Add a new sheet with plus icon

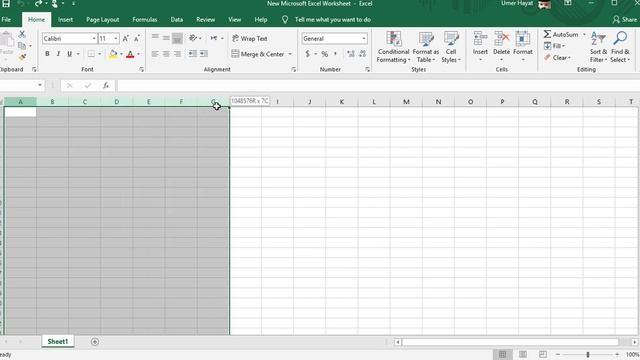(95, 342)
